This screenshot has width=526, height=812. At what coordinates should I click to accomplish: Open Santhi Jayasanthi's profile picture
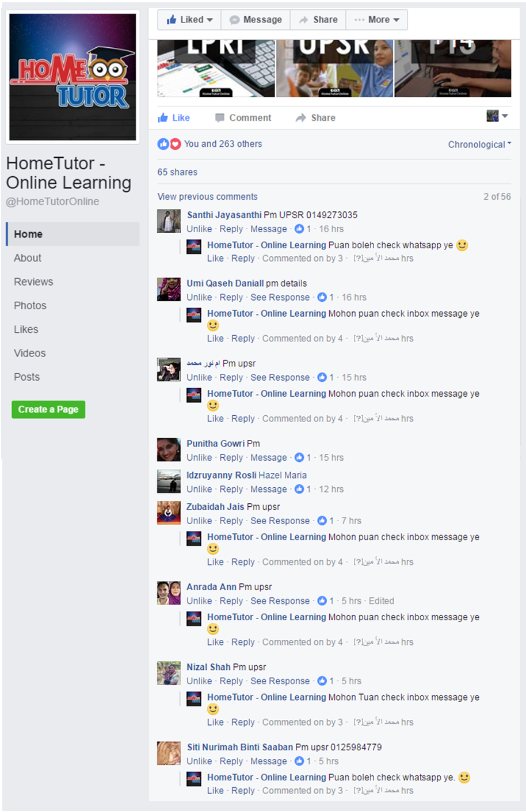tap(169, 221)
